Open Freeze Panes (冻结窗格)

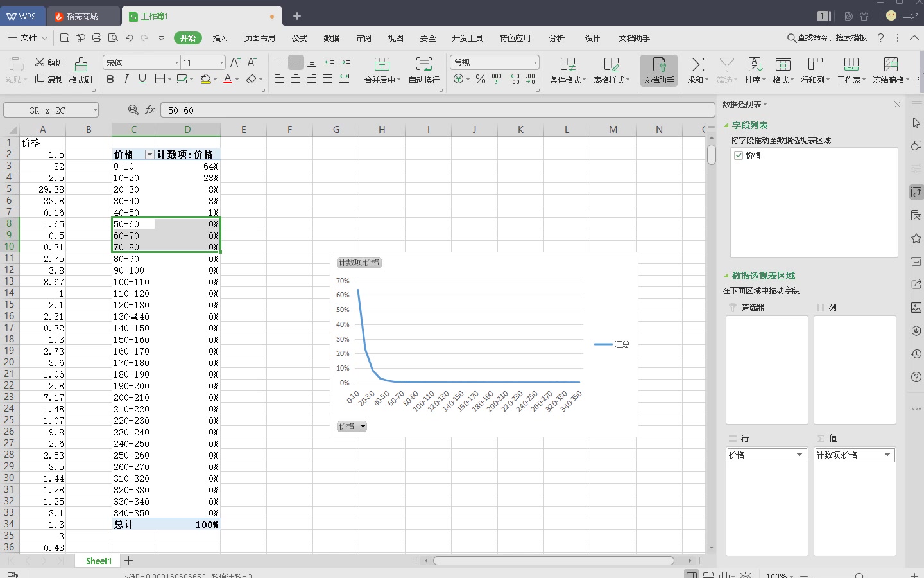[x=891, y=71]
